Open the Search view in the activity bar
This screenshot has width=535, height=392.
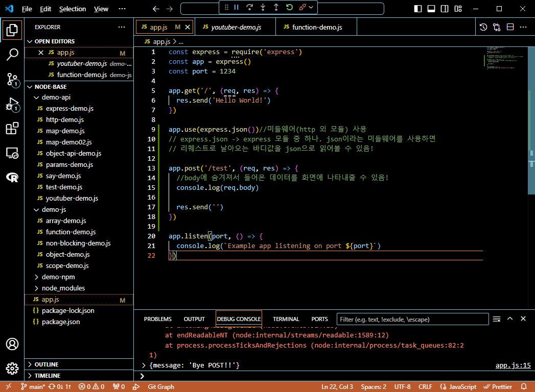pyautogui.click(x=12, y=54)
